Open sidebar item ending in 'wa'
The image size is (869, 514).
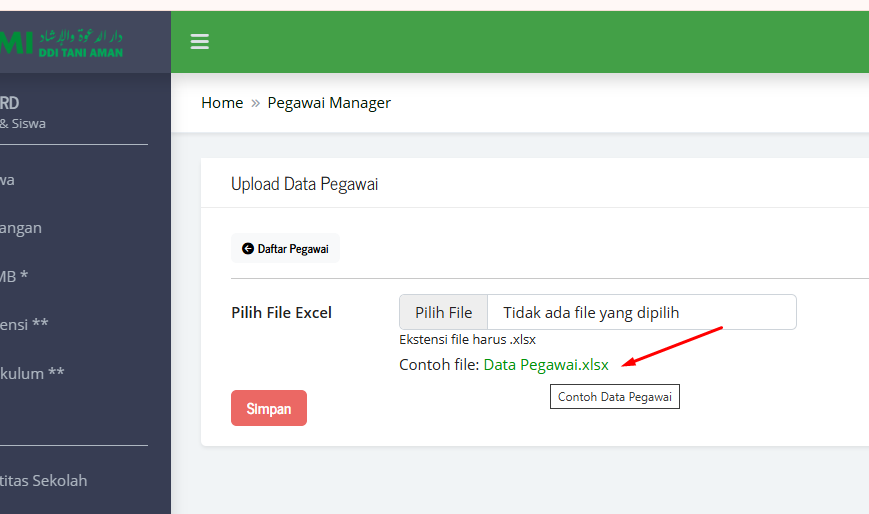(8, 180)
